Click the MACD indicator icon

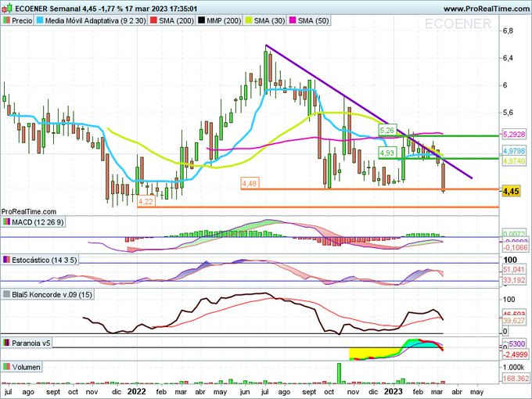[6, 222]
